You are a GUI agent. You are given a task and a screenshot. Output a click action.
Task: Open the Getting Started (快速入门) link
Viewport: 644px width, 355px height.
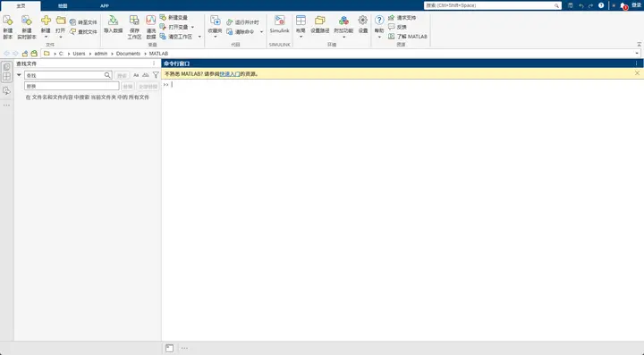(x=230, y=74)
